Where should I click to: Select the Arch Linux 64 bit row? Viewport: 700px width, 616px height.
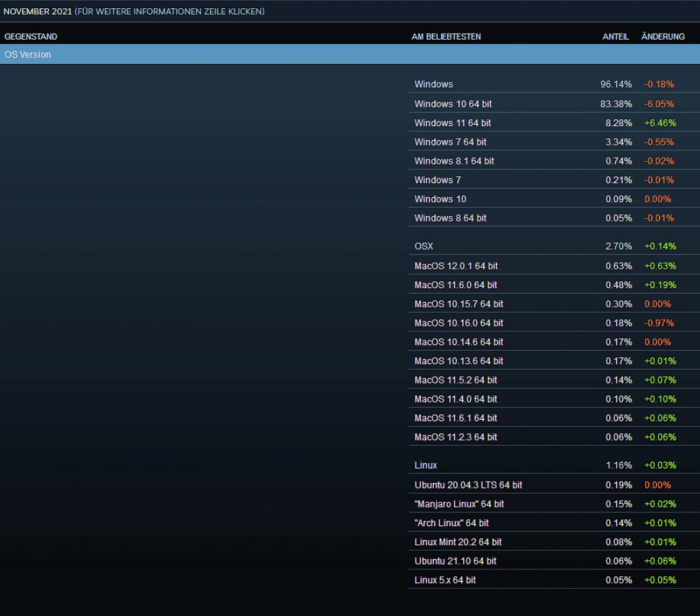554,523
